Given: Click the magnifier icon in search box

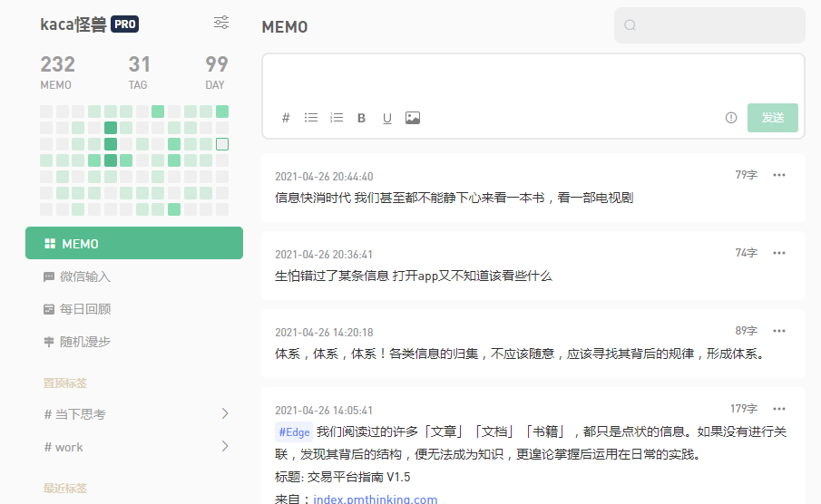Looking at the screenshot, I should point(630,25).
